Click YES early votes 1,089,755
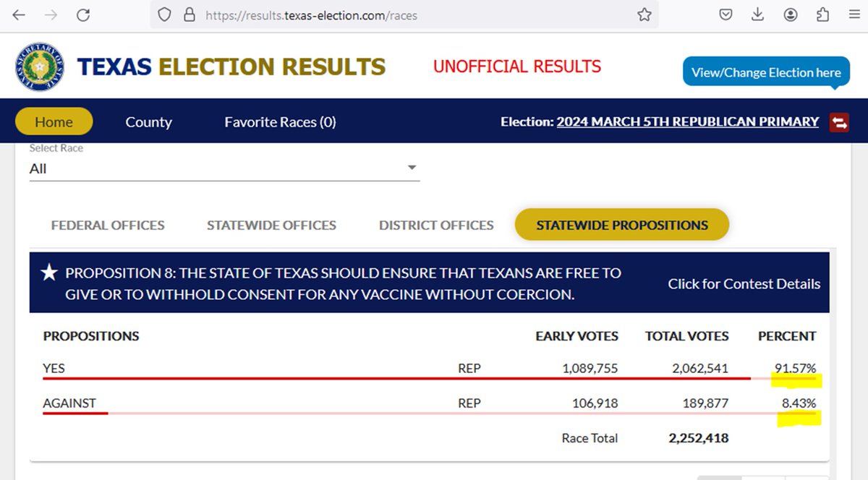 click(590, 368)
